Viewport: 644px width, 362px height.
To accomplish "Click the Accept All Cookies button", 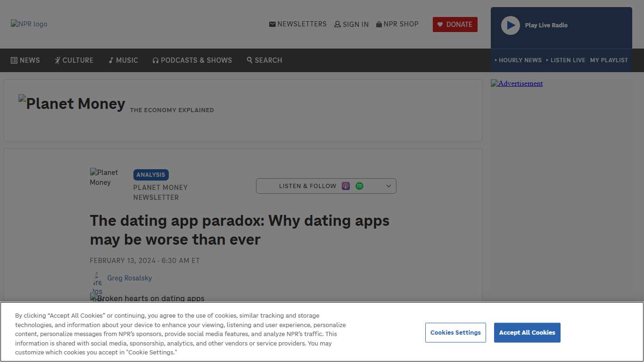I will click(527, 332).
